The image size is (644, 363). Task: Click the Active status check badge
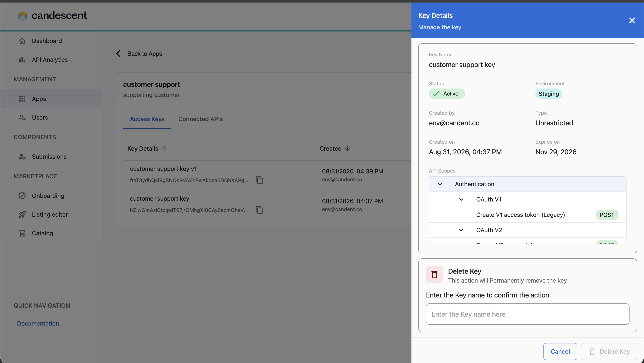click(447, 94)
